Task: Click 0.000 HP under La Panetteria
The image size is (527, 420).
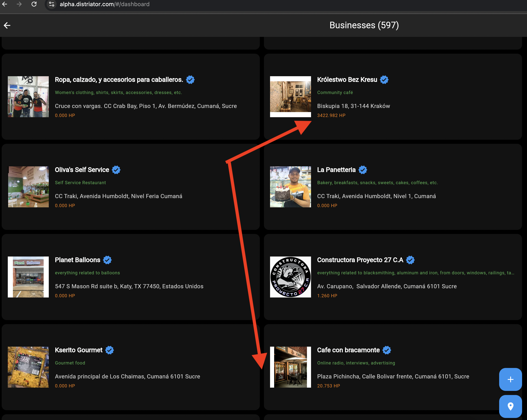Action: tap(327, 206)
